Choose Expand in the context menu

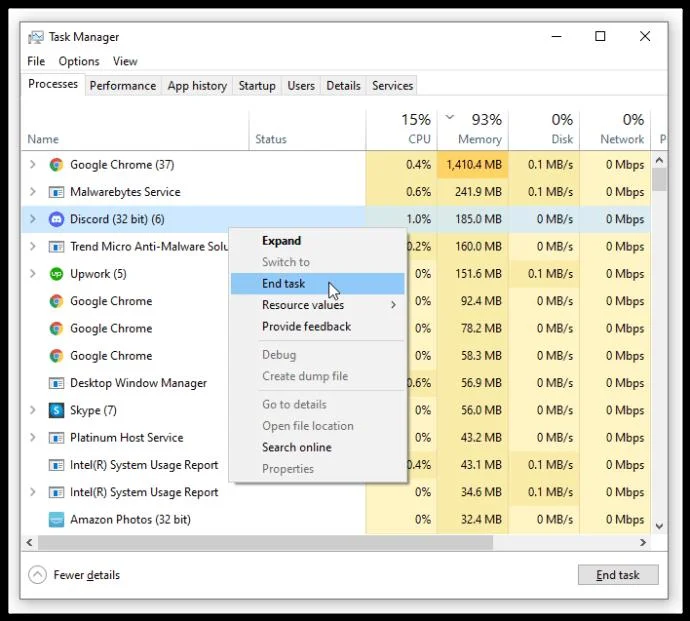[317, 241]
